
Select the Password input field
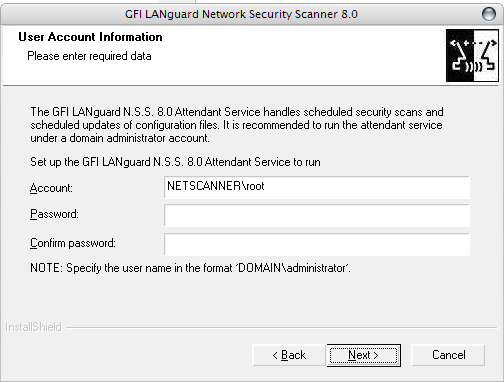317,215
